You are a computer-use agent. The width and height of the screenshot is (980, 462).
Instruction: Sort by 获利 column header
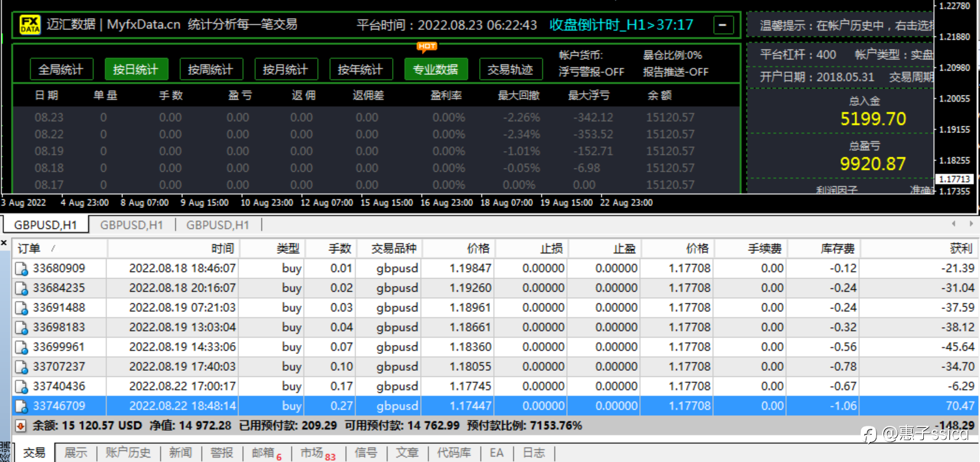pyautogui.click(x=920, y=248)
